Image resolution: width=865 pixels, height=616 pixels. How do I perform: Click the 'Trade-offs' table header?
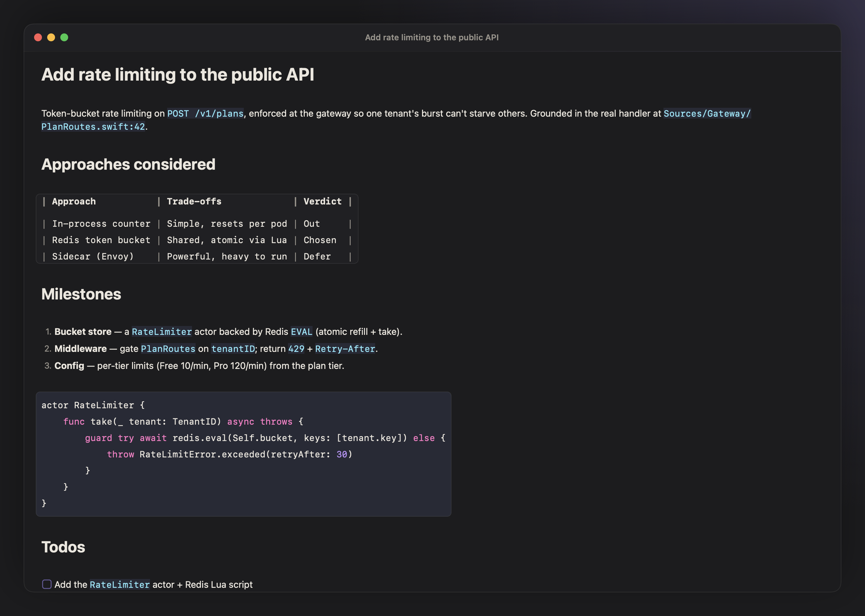[x=194, y=202]
